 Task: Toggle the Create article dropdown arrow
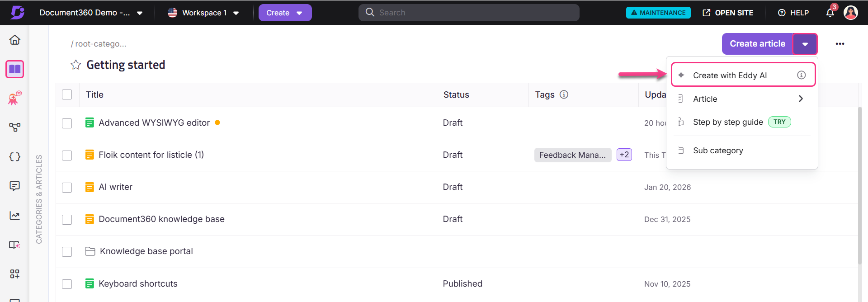pos(805,44)
